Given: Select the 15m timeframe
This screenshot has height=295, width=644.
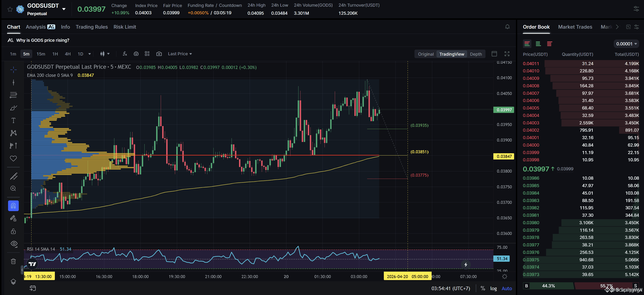Looking at the screenshot, I should [41, 54].
